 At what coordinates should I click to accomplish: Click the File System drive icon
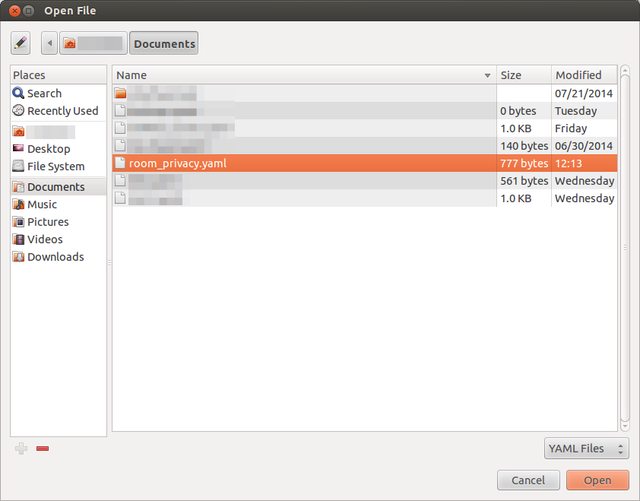(18, 166)
